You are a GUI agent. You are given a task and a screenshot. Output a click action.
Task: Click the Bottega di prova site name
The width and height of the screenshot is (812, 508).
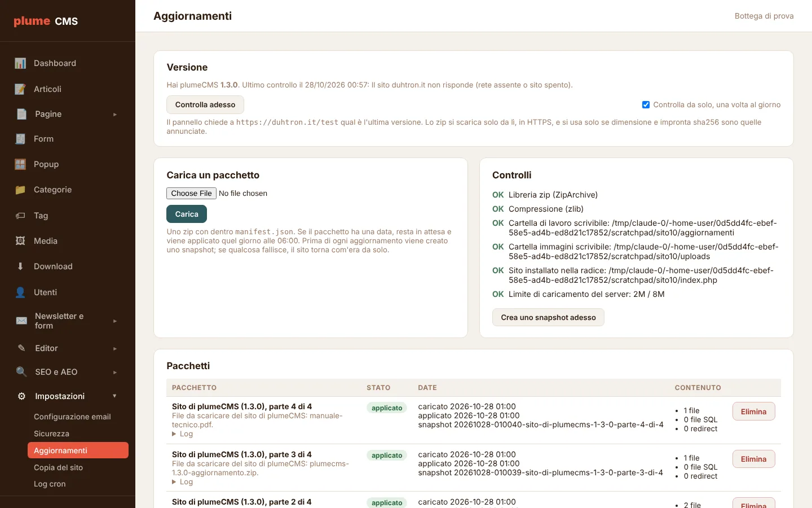pyautogui.click(x=764, y=16)
